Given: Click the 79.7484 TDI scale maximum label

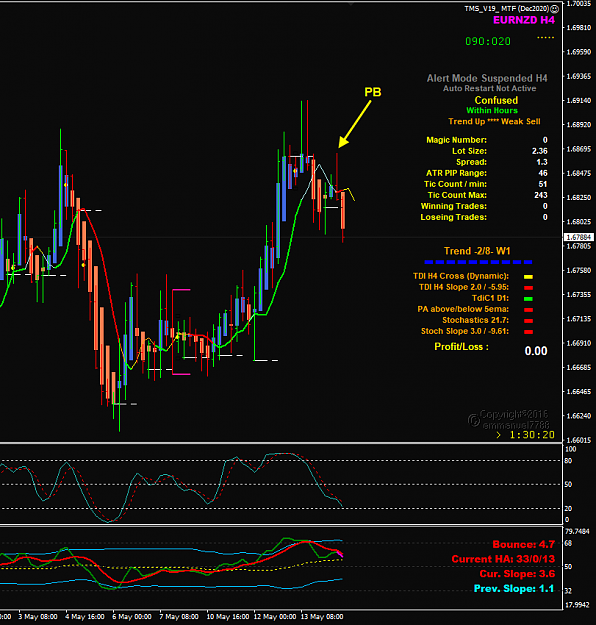Looking at the screenshot, I should [577, 532].
